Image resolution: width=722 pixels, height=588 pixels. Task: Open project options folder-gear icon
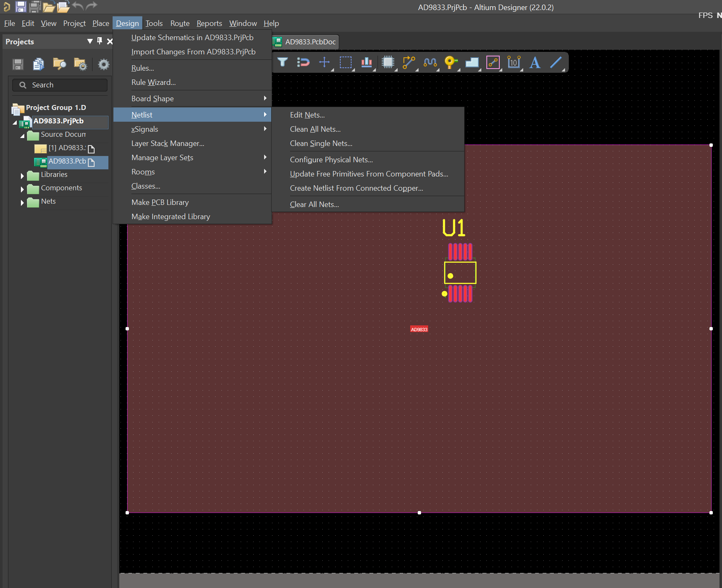point(80,64)
